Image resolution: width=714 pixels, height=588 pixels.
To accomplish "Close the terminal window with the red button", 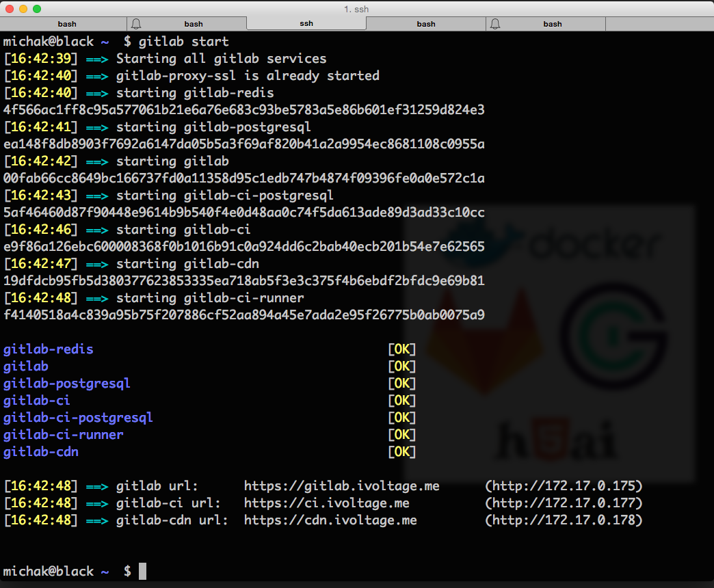I will click(9, 9).
